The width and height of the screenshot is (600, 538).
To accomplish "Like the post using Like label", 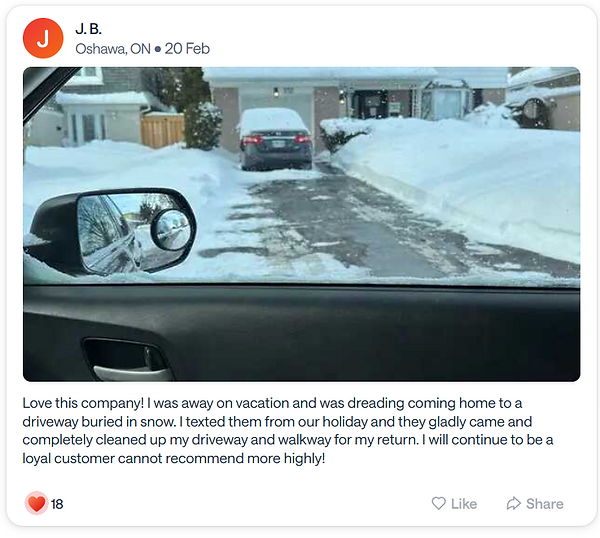I will pyautogui.click(x=464, y=504).
